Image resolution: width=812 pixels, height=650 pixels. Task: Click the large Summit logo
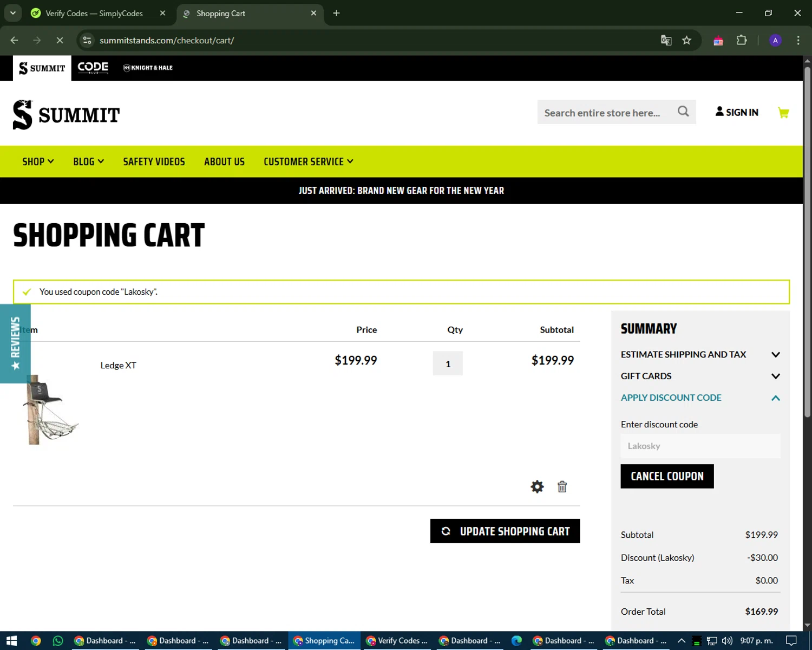pyautogui.click(x=66, y=114)
